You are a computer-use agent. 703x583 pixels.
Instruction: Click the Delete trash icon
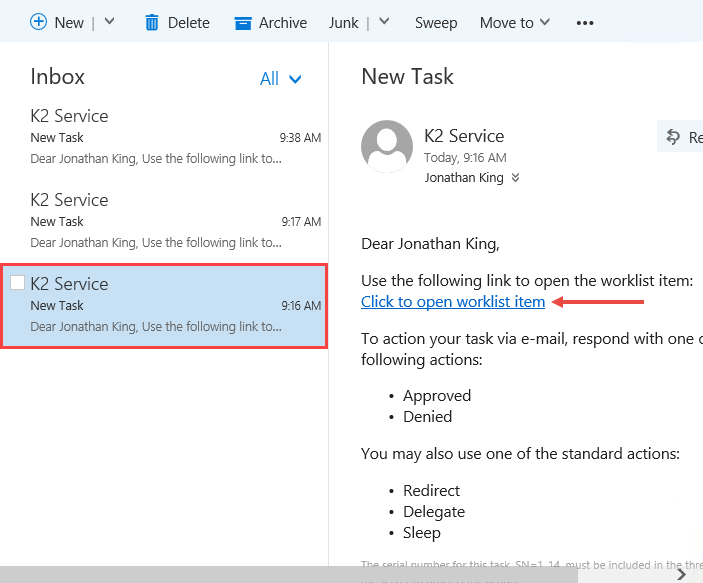(152, 22)
